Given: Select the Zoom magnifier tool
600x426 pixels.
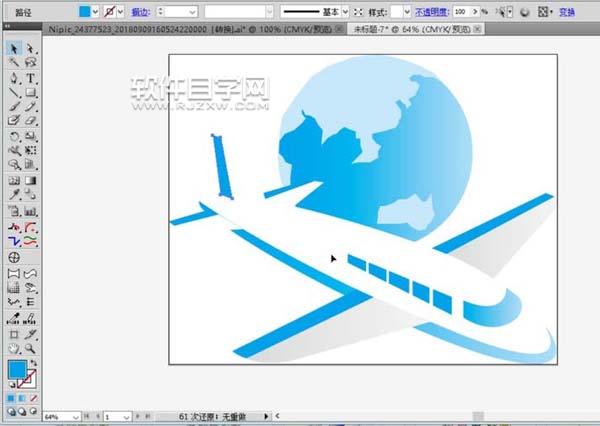Looking at the screenshot, I should [x=30, y=349].
